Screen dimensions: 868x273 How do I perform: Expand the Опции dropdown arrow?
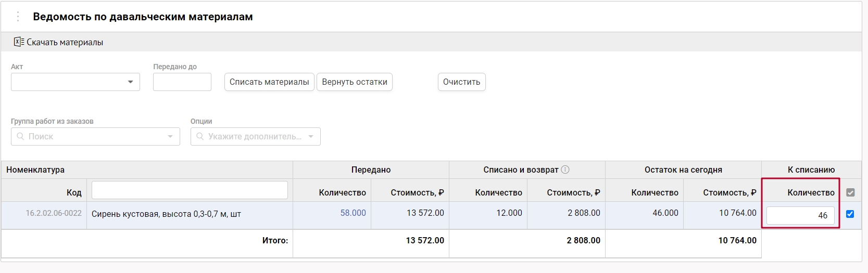tap(311, 137)
